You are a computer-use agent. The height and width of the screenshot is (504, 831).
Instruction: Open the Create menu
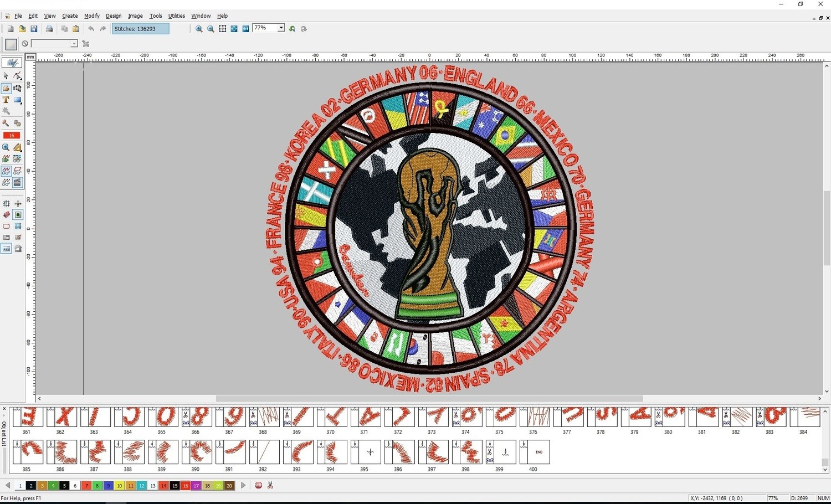point(70,16)
